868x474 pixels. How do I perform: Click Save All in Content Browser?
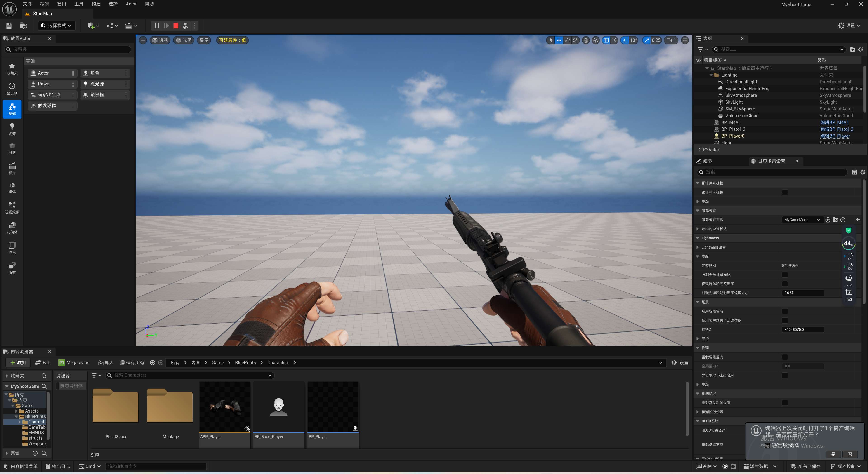[132, 362]
